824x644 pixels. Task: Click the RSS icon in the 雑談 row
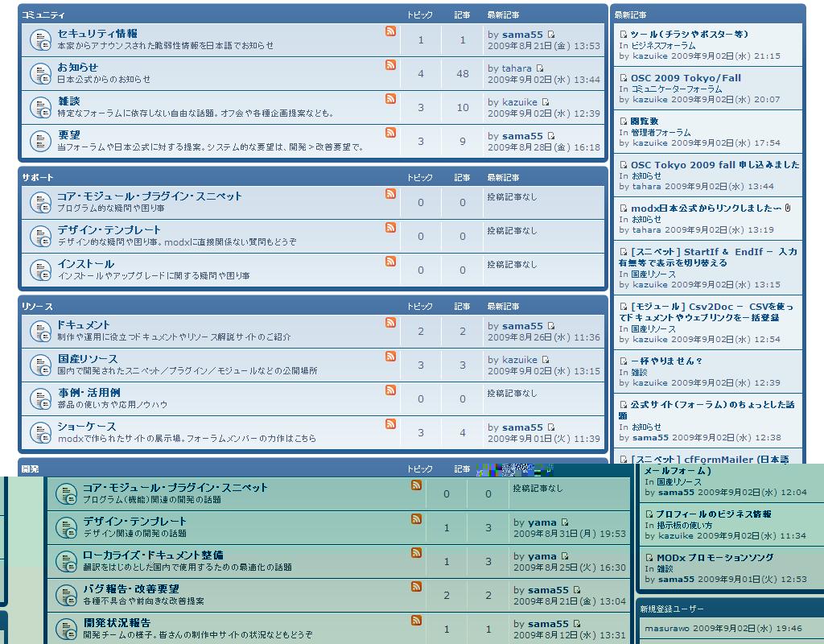[x=390, y=99]
